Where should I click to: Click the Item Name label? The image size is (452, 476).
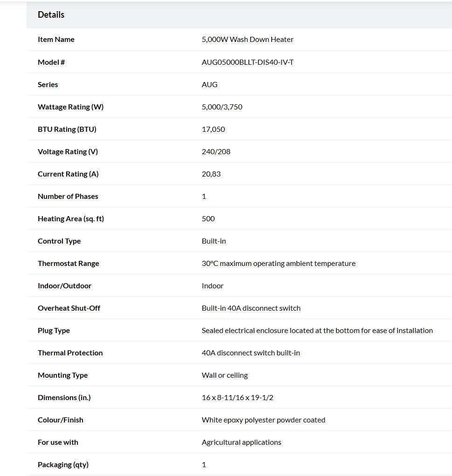[x=56, y=40]
